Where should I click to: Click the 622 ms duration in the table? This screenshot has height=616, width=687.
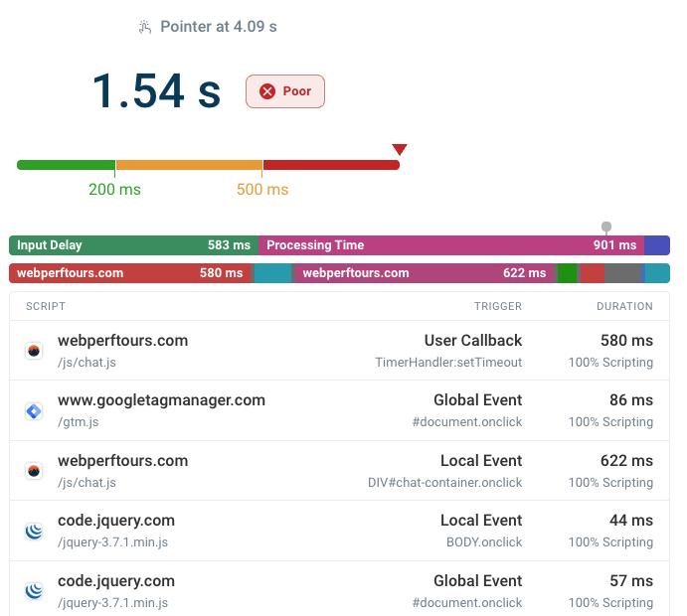pyautogui.click(x=626, y=461)
